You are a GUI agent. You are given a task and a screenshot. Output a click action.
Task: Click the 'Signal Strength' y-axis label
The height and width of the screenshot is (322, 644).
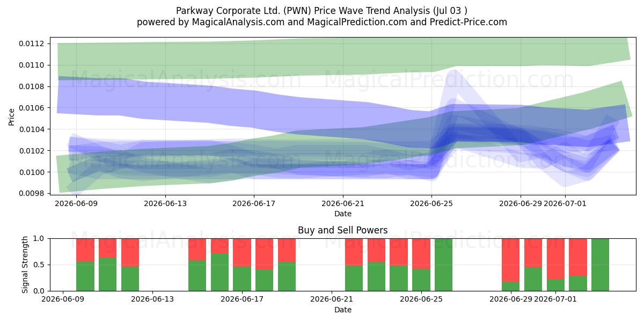pyautogui.click(x=25, y=265)
